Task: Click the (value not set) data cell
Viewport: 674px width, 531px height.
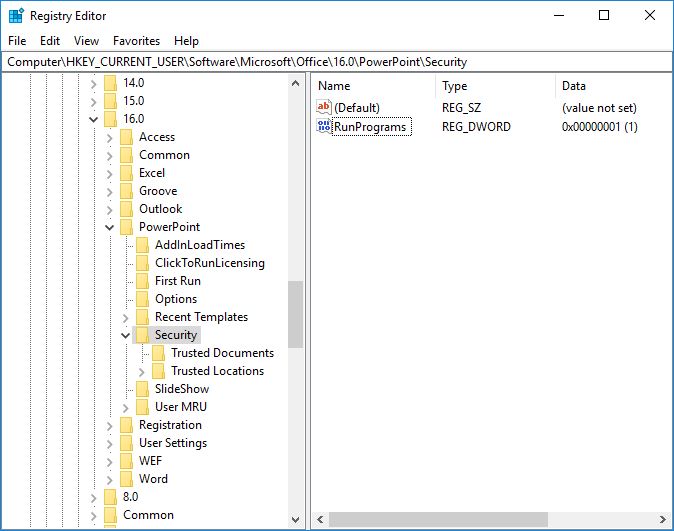Action: [x=599, y=108]
